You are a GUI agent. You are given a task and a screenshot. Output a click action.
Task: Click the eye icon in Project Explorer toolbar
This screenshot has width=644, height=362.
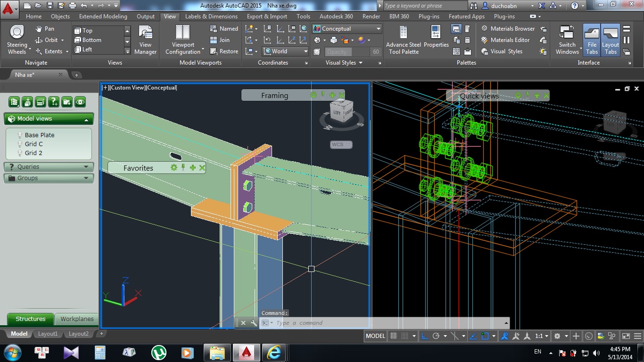(x=80, y=101)
